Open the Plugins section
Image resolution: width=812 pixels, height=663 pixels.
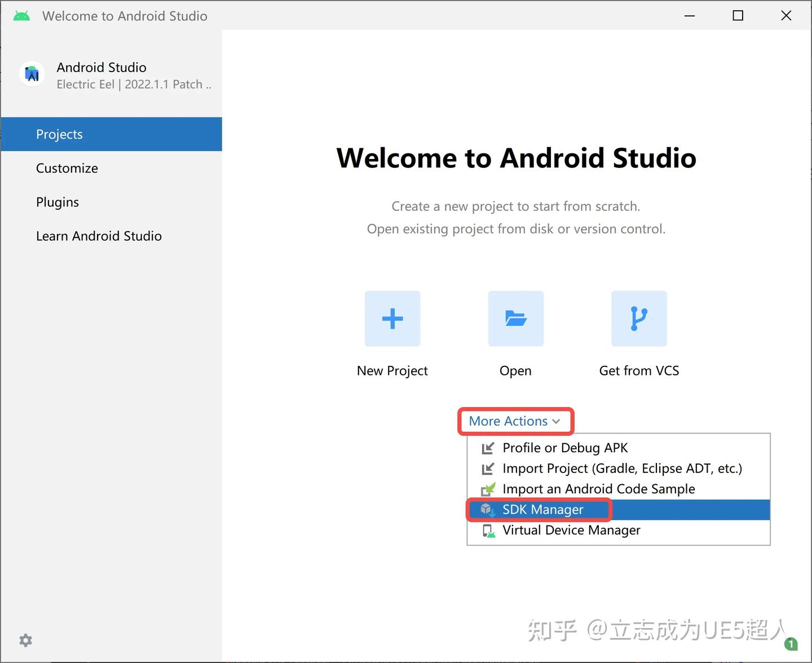[58, 202]
